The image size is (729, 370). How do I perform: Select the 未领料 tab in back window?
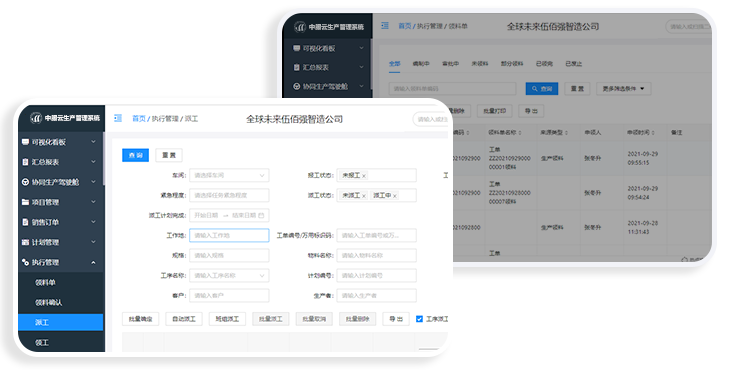(x=480, y=64)
